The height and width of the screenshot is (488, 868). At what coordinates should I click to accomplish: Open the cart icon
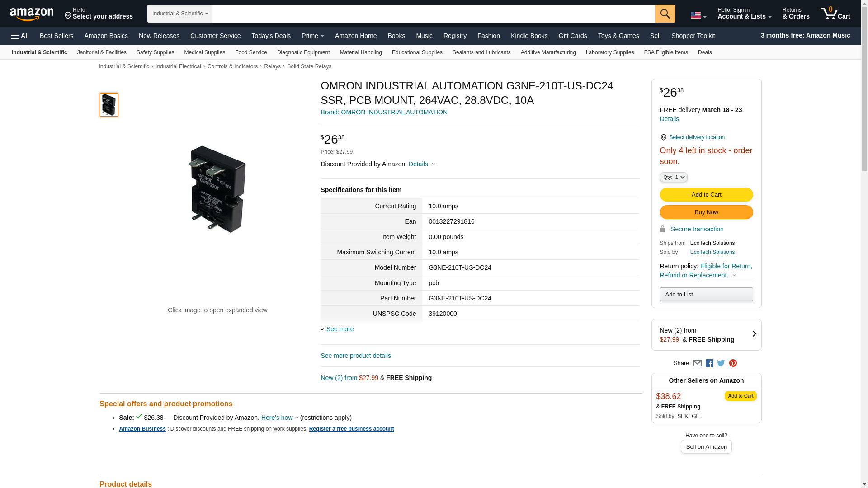tap(835, 13)
